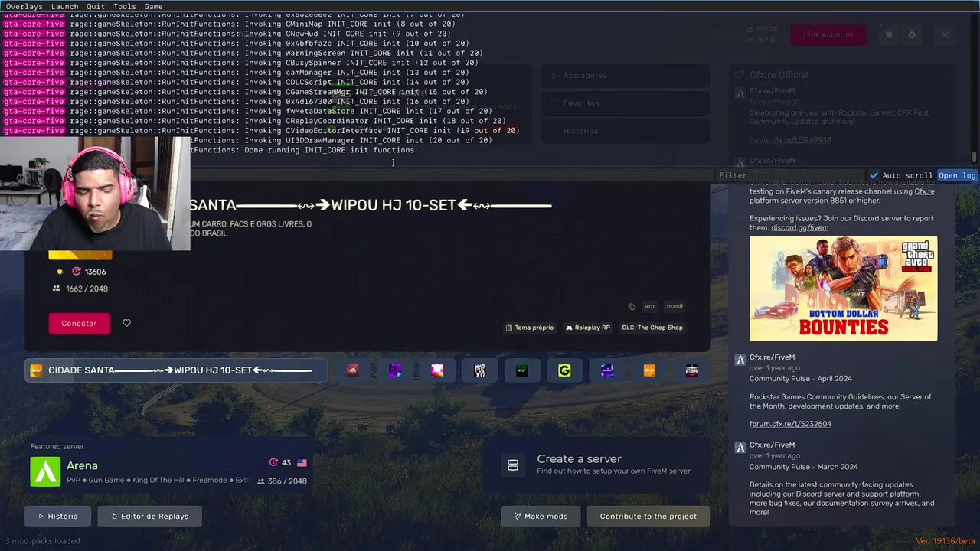980x551 pixels.
Task: Open the Game menu
Action: tap(153, 6)
